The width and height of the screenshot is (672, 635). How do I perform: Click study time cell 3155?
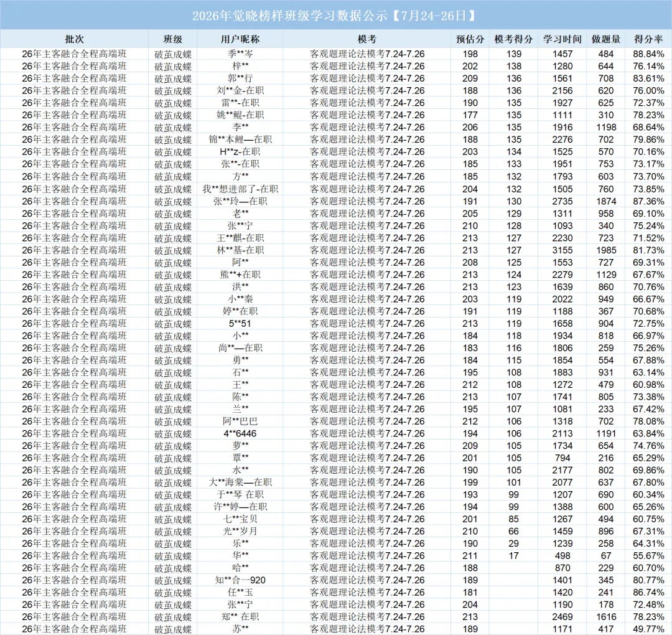point(562,250)
